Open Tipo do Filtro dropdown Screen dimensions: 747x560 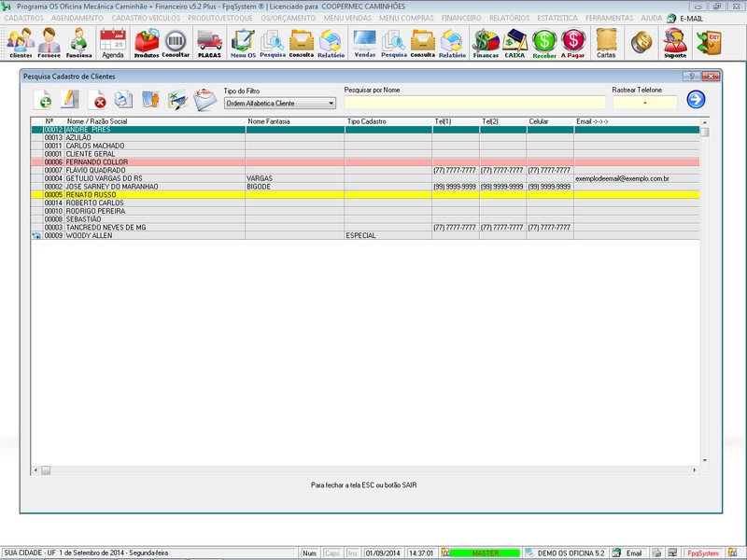280,104
